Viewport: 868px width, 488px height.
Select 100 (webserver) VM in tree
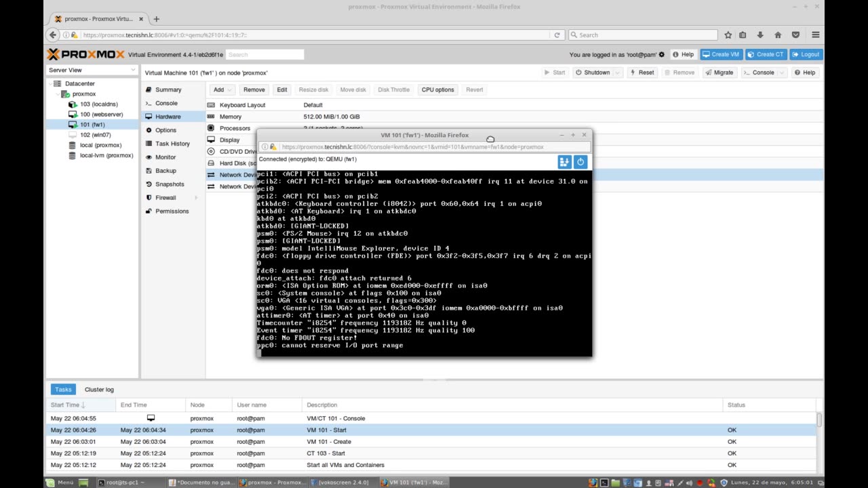[x=101, y=115]
